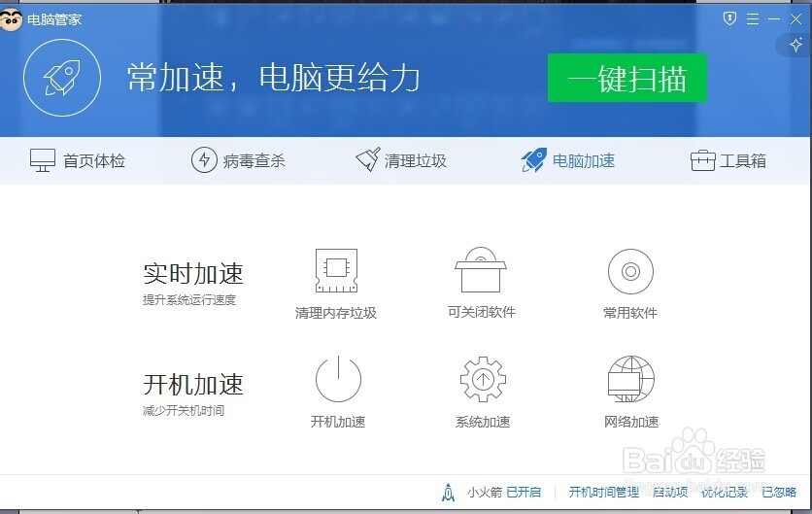812x514 pixels.
Task: Open the hamburger main menu icon
Action: tap(753, 19)
